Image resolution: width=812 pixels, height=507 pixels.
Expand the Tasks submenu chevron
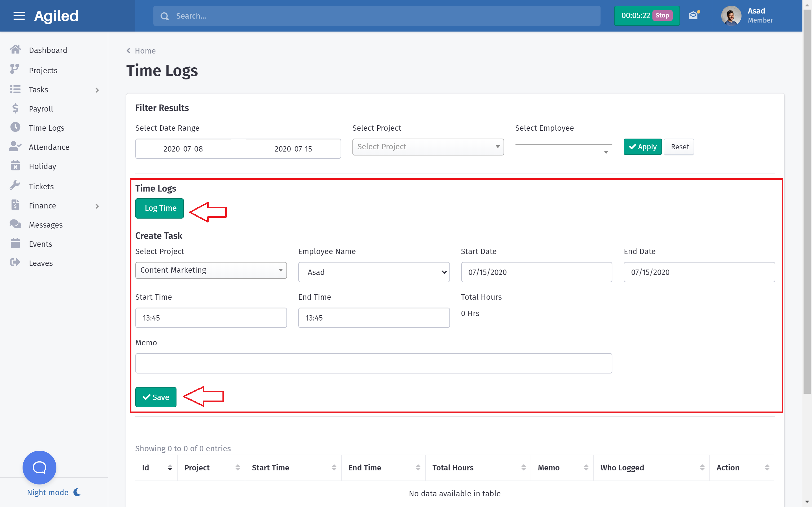pos(97,90)
